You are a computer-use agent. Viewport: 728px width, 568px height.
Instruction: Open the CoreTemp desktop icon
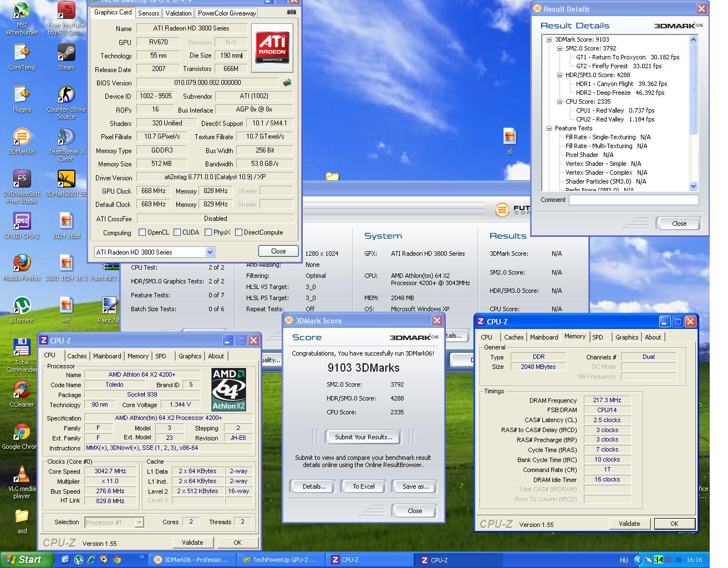[22, 57]
